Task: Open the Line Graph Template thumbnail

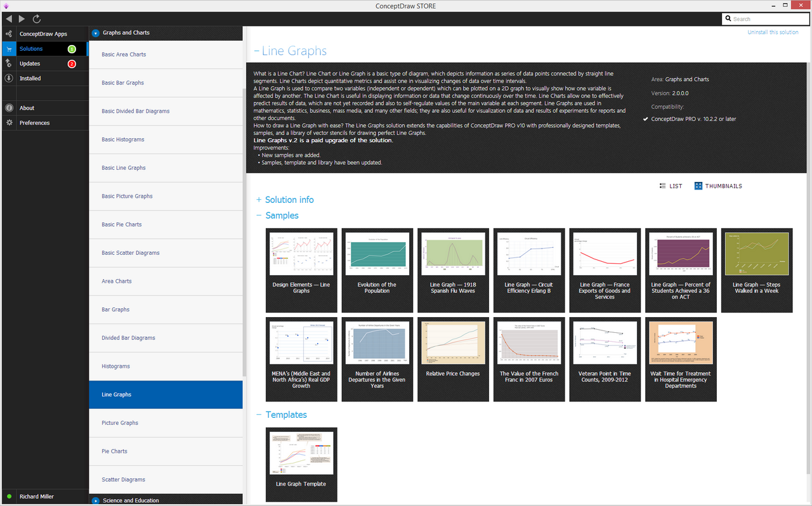Action: click(301, 465)
